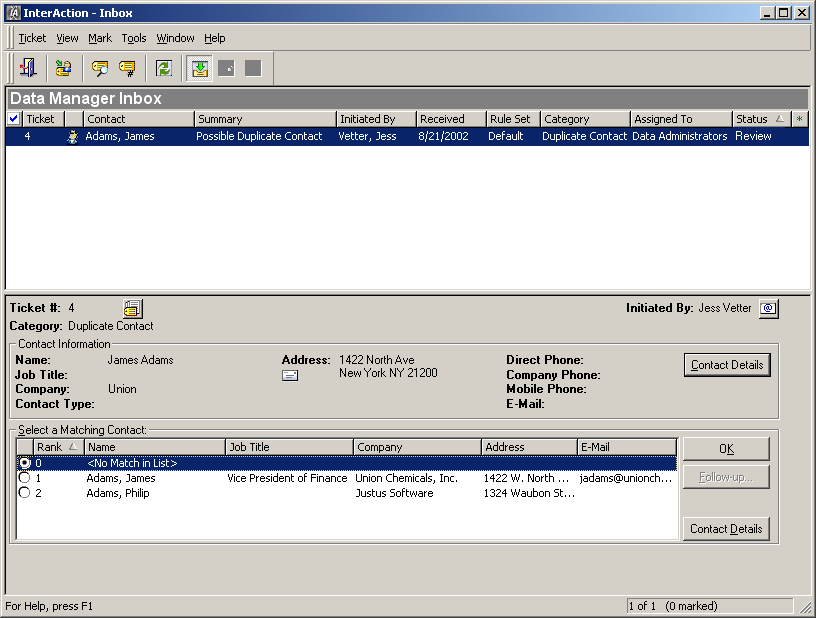Open the Mark menu

pos(100,38)
